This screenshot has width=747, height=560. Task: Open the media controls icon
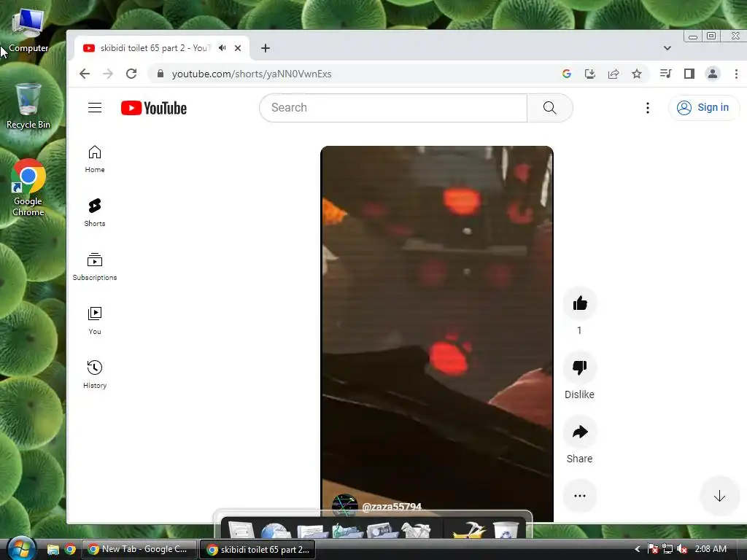point(665,74)
